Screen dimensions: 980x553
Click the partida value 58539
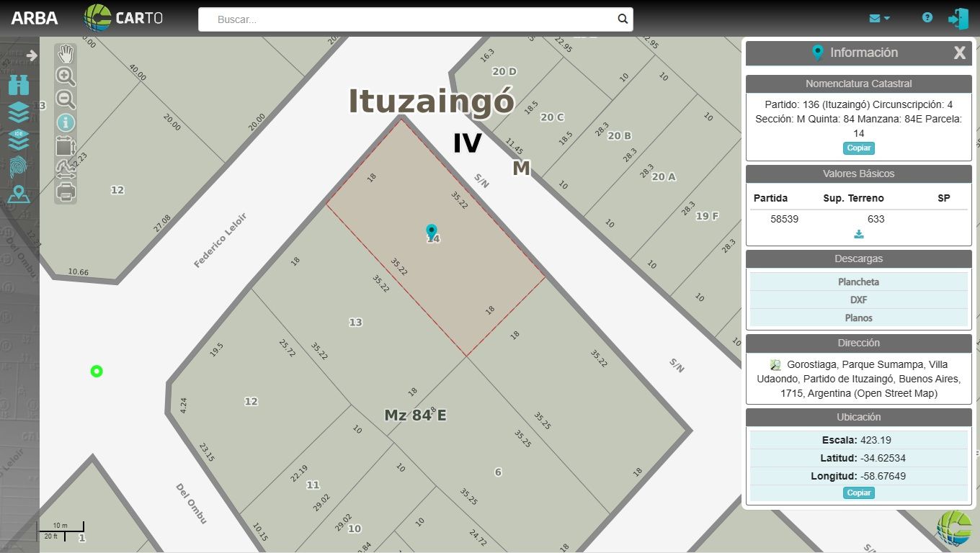784,219
